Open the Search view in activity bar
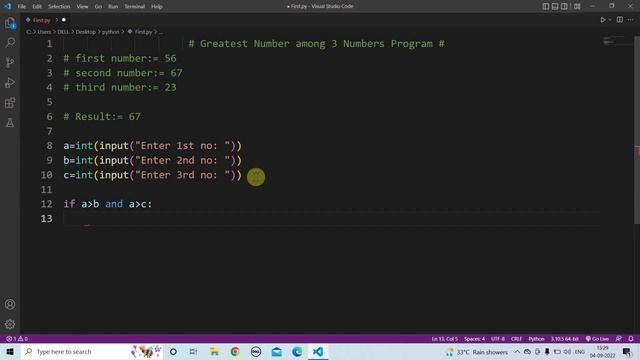640x360 pixels. (10, 42)
